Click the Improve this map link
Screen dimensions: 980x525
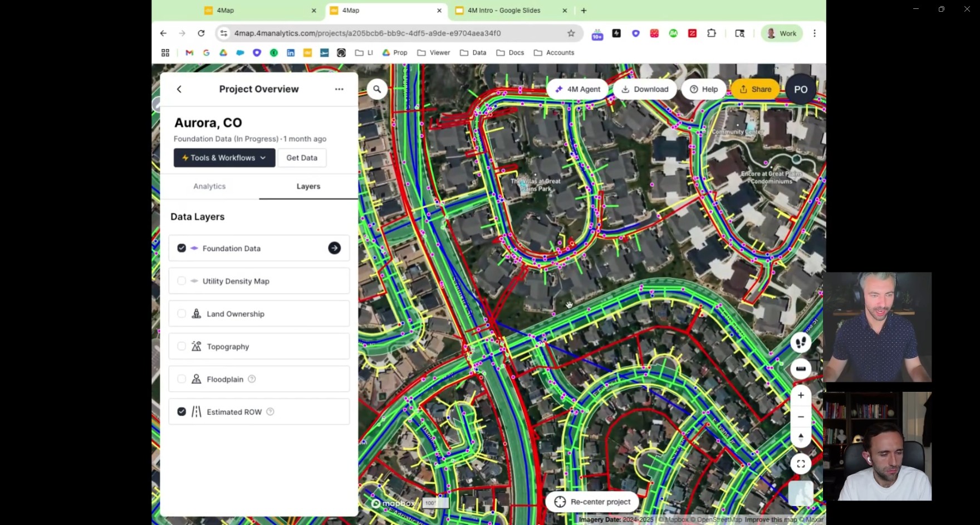(771, 519)
